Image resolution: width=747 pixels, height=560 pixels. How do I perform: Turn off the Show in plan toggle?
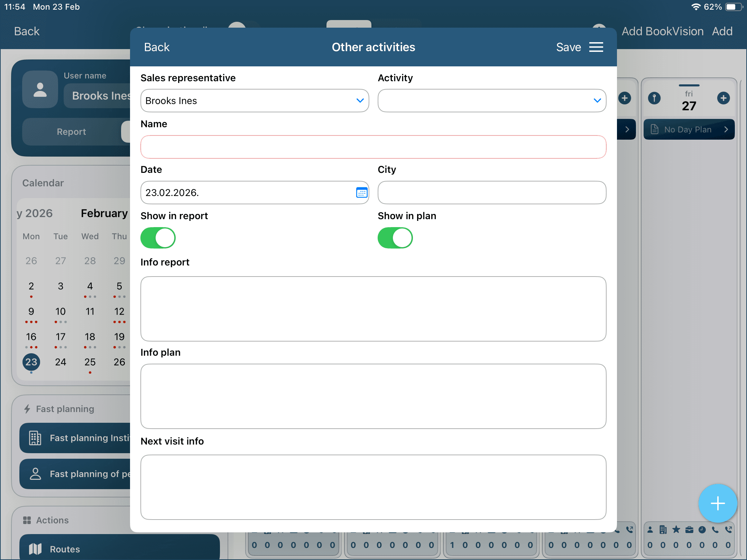coord(395,238)
